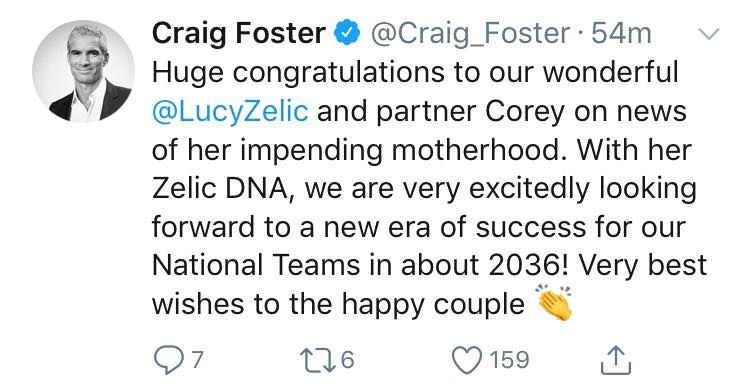Click the reply count 7
Screen dimensions: 750x388
(x=197, y=360)
